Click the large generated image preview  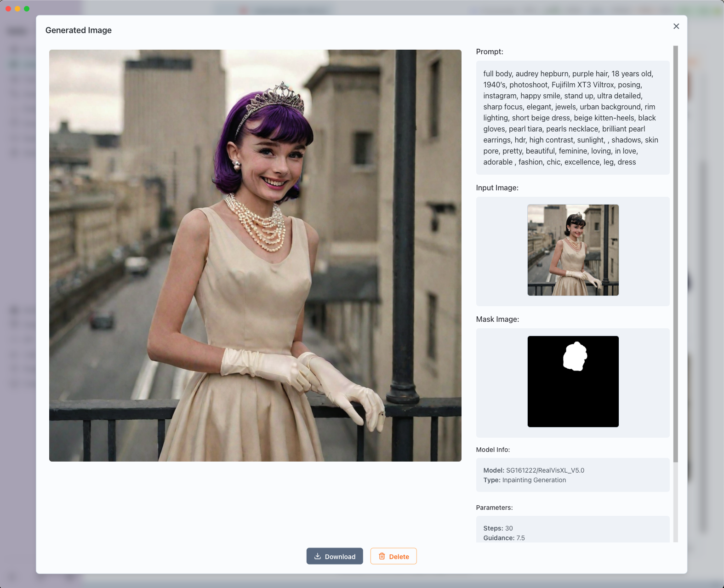click(255, 255)
